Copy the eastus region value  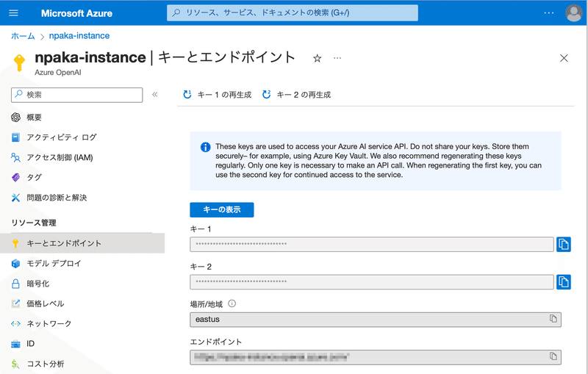point(553,319)
